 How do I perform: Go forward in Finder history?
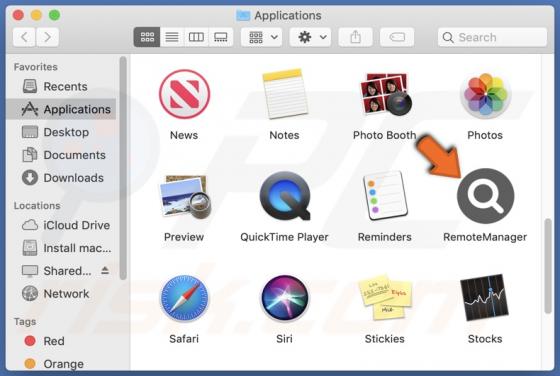point(47,37)
